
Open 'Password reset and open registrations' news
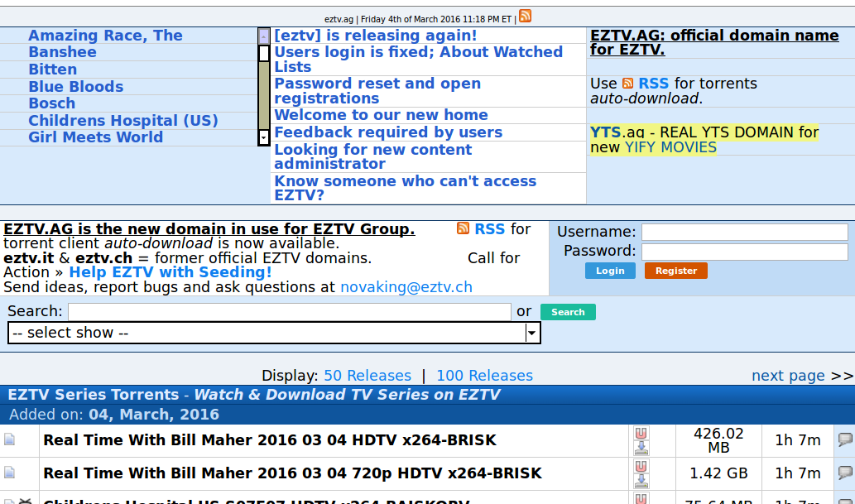point(377,91)
